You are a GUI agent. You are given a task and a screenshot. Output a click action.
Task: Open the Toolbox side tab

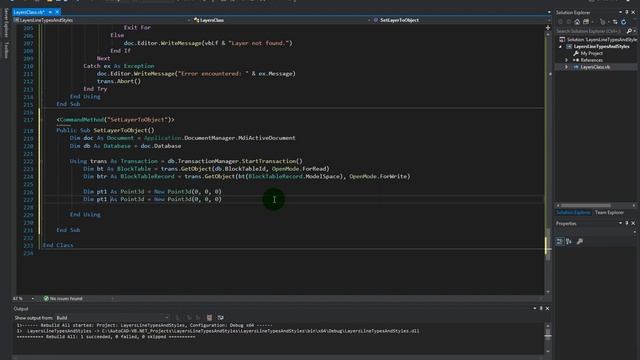click(x=6, y=50)
